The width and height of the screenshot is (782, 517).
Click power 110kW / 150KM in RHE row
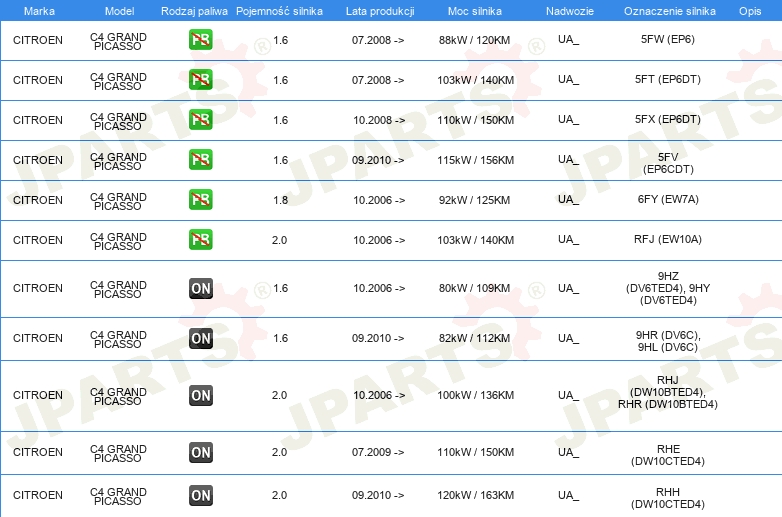(x=475, y=452)
